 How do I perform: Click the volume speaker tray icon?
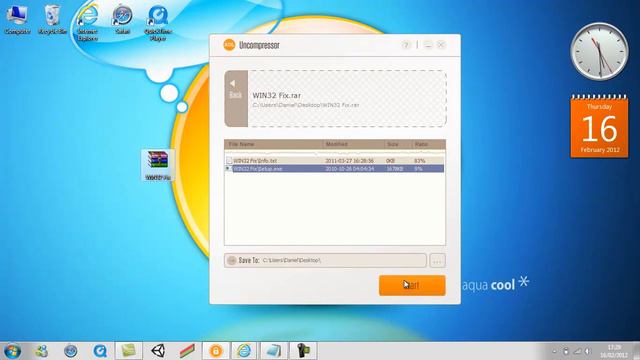(588, 351)
